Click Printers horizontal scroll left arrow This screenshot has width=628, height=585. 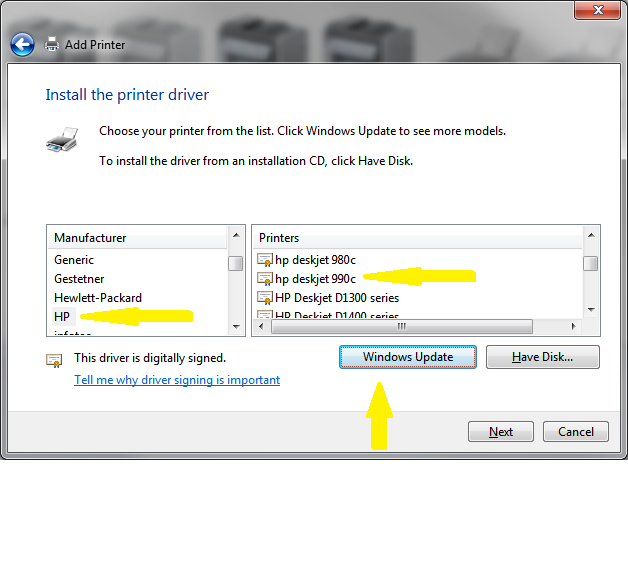[262, 326]
